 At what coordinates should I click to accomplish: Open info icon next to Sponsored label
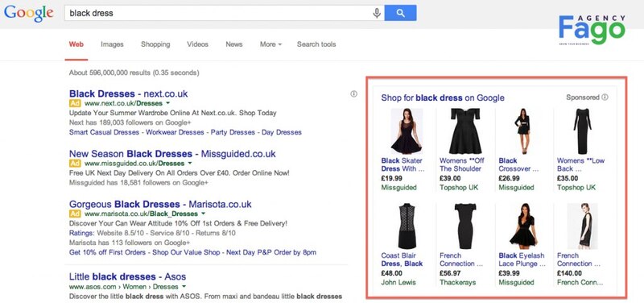(x=605, y=98)
